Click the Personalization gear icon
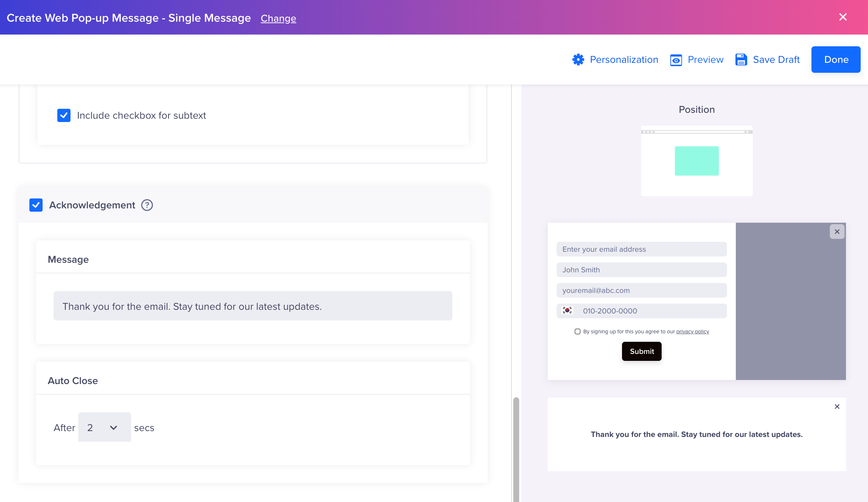Screen dimensions: 868x502 578,60
